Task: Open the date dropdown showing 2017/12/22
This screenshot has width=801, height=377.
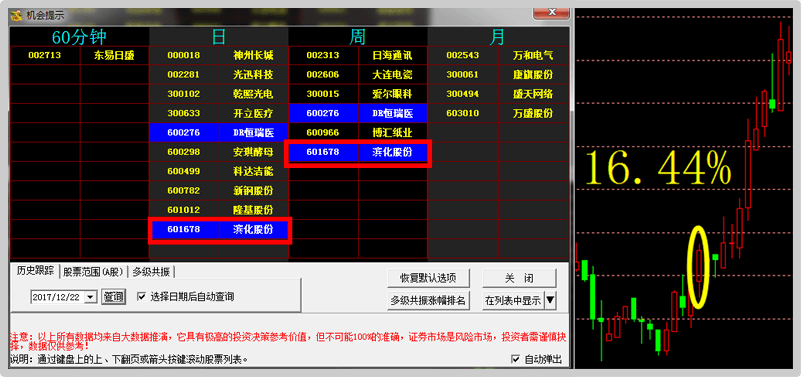Action: 90,297
